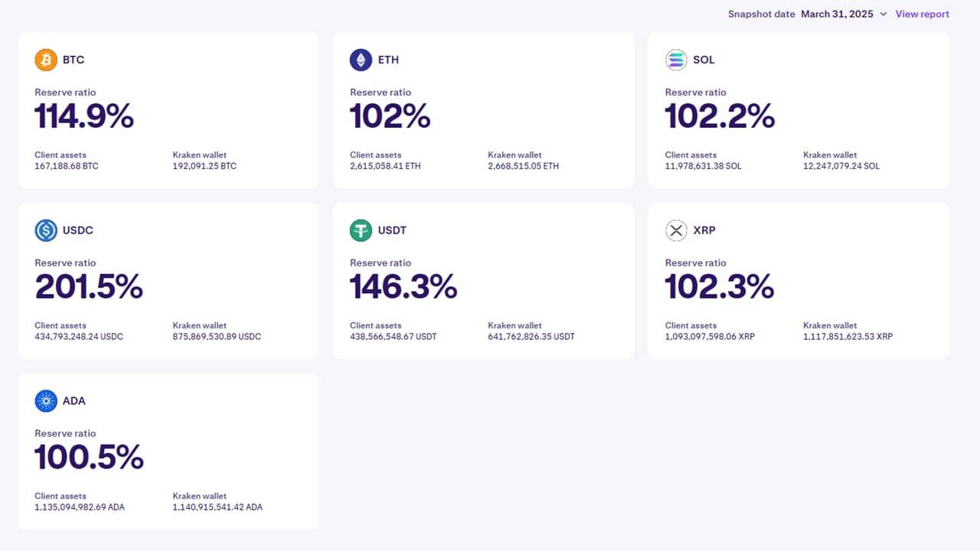Viewport: 980px width, 551px height.
Task: Click the 201.5% USDC reserve ratio
Action: click(x=89, y=287)
